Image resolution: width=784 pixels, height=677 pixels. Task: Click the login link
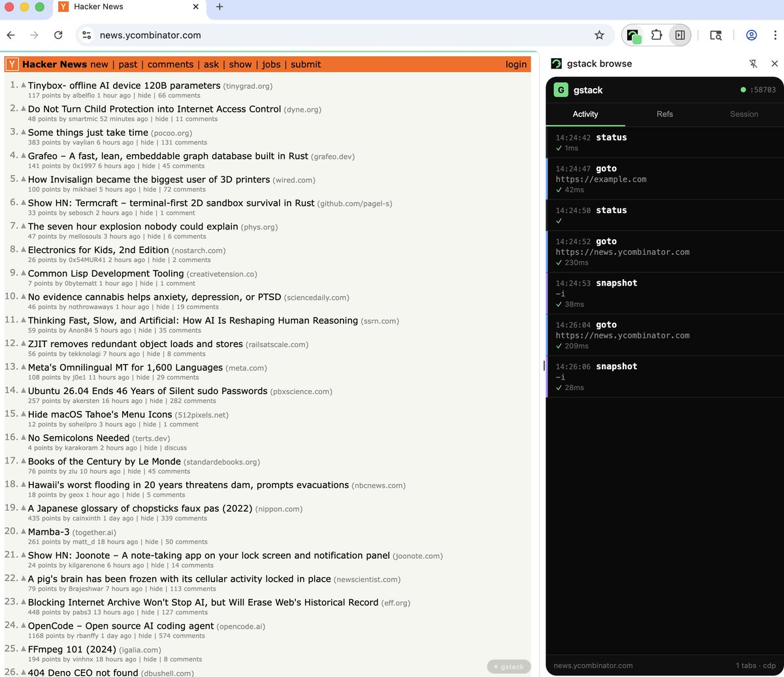(x=516, y=64)
